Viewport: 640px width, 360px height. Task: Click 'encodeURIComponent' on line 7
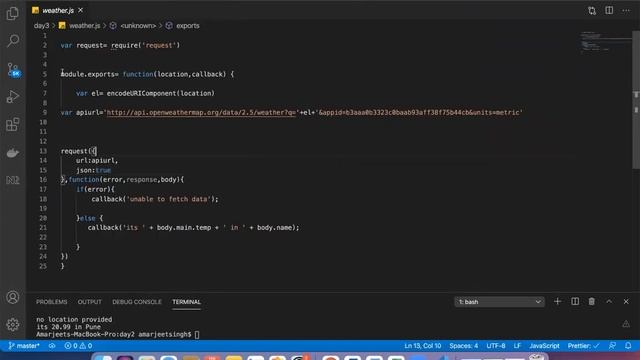tap(142, 93)
